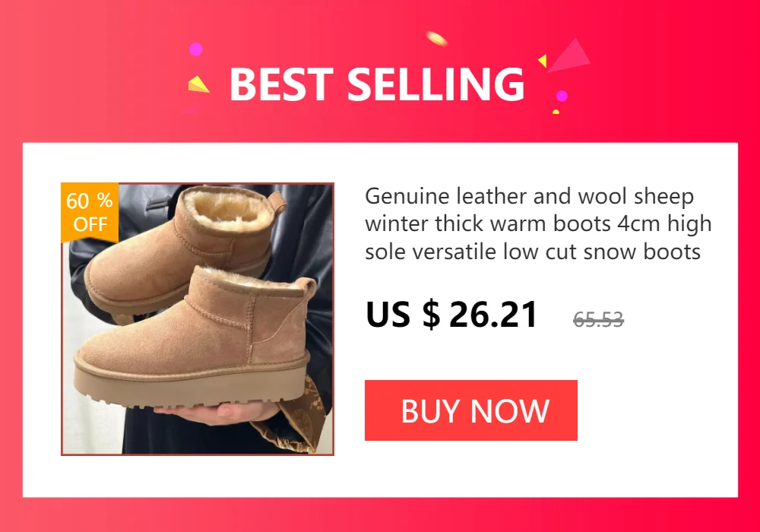760x532 pixels.
Task: Click the magenta dot right of SELLING
Action: click(562, 96)
